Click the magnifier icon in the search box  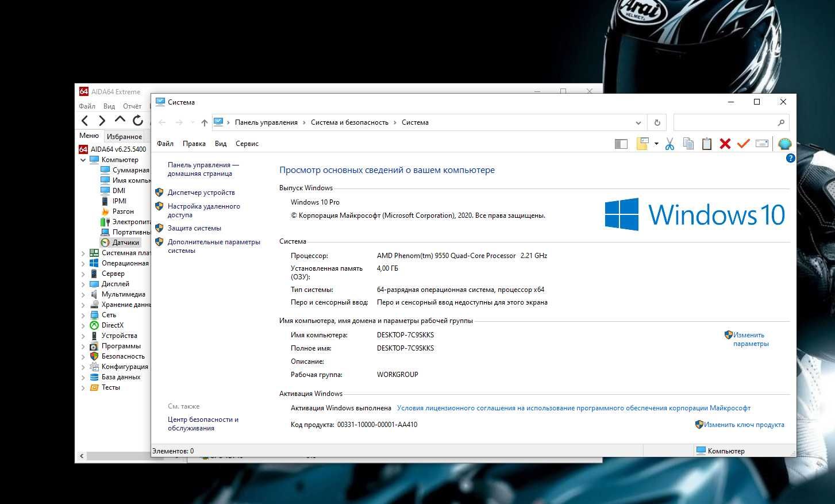tap(781, 122)
